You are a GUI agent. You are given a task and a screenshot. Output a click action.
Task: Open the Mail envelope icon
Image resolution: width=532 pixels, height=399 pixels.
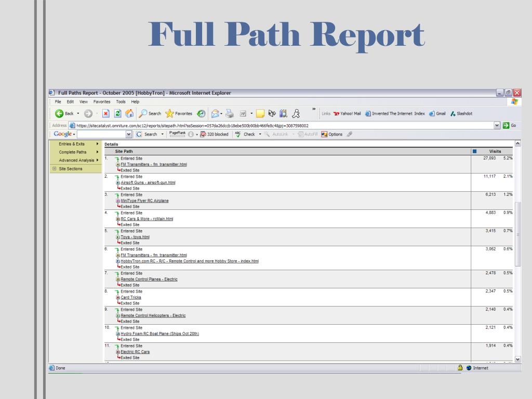215,114
